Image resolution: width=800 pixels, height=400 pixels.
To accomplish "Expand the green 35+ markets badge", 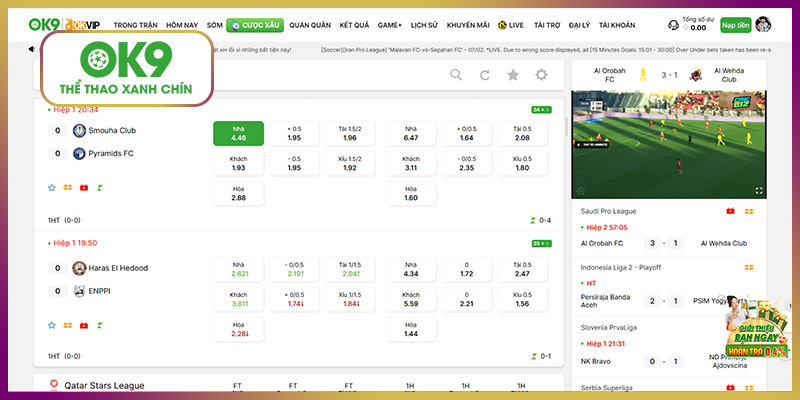I will [539, 243].
